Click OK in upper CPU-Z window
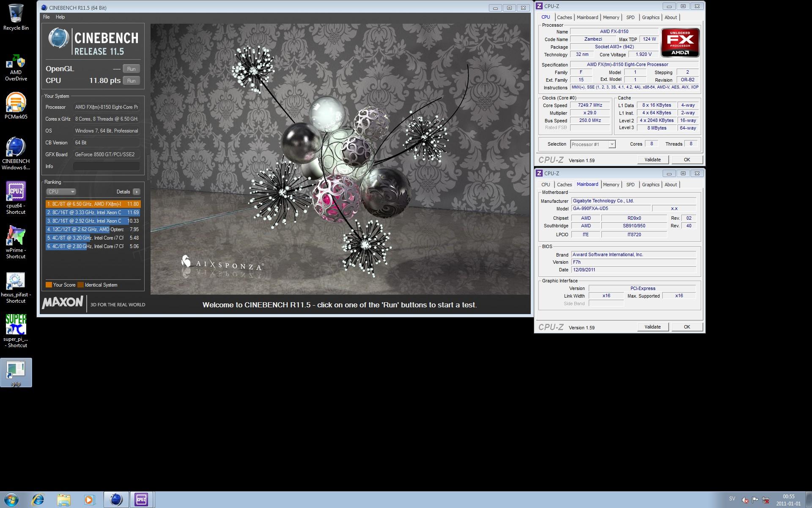The image size is (812, 508). click(687, 160)
